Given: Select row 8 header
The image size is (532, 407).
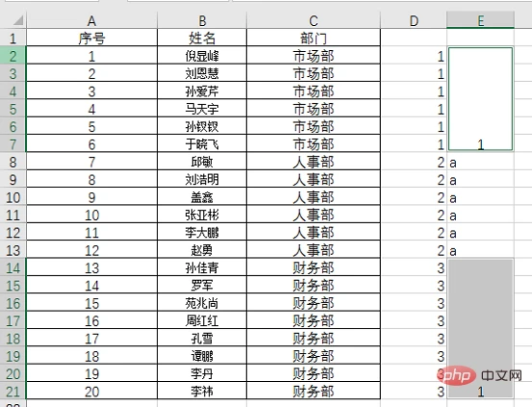Looking at the screenshot, I should point(13,163).
